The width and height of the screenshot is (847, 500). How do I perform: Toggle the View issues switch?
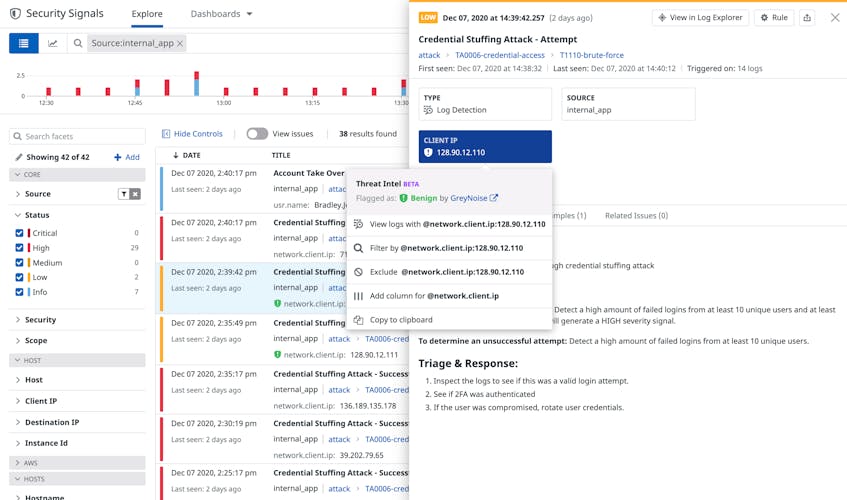pos(257,134)
